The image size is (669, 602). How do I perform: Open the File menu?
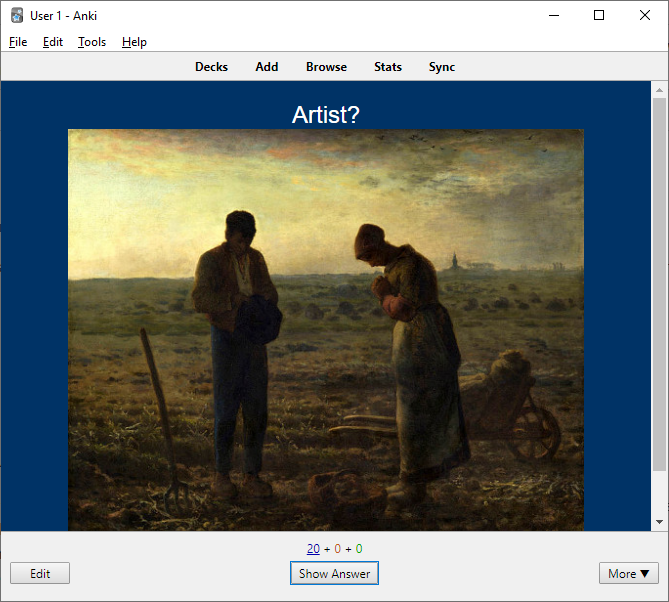coord(18,42)
